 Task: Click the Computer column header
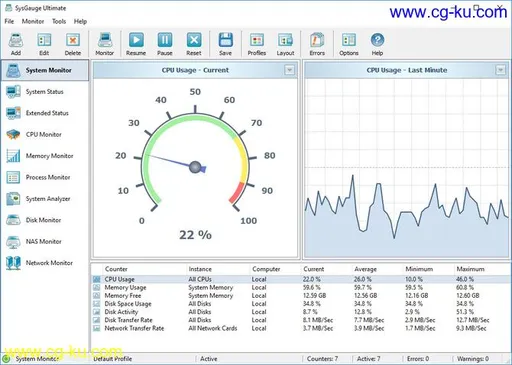[x=275, y=269]
